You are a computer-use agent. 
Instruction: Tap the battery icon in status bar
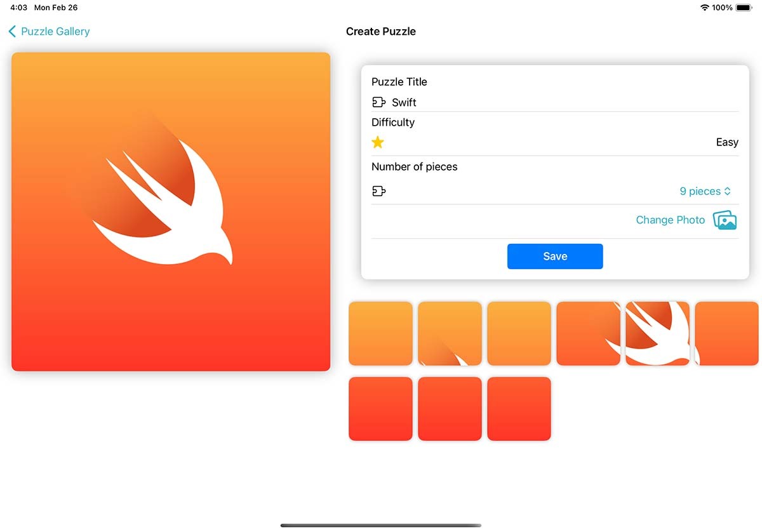point(744,8)
